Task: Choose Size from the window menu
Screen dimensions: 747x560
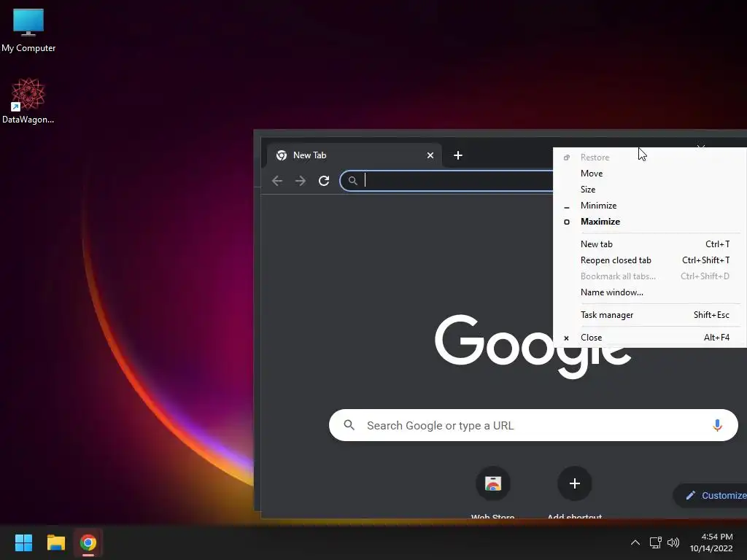Action: [x=649, y=190]
